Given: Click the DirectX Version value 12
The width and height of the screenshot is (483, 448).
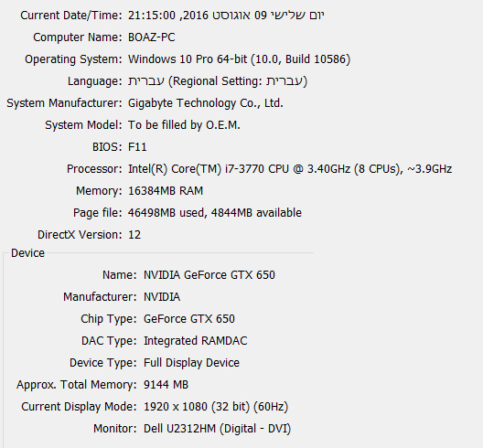Looking at the screenshot, I should [x=134, y=235].
